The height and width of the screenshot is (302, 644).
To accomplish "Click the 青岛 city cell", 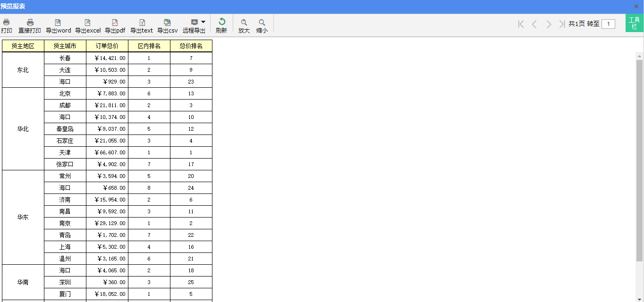I will pos(65,235).
